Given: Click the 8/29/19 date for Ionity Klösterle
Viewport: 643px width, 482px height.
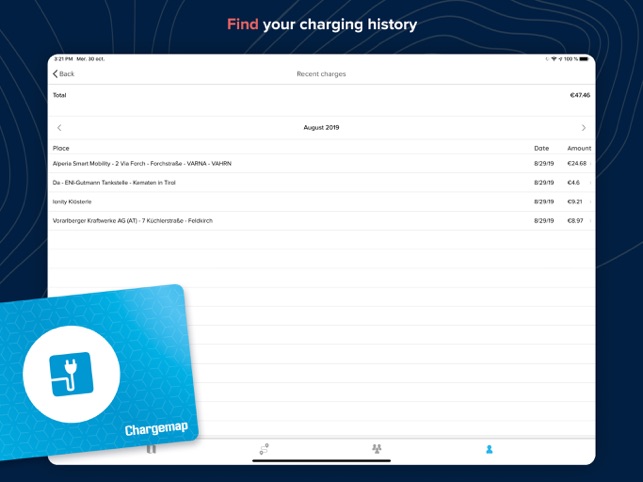Looking at the screenshot, I should 544,201.
